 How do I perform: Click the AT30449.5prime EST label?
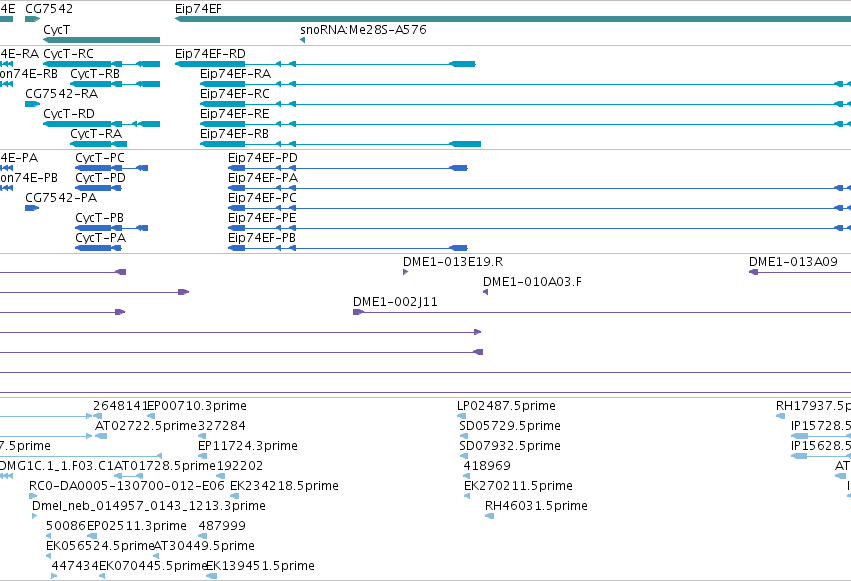coord(204,546)
